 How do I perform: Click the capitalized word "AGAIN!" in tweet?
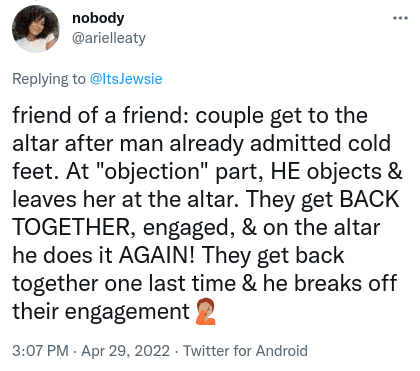click(x=157, y=255)
